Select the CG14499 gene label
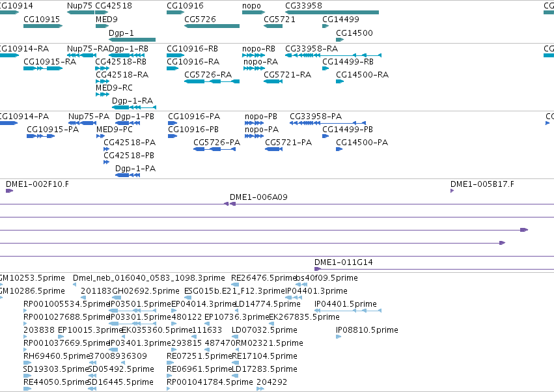 340,20
